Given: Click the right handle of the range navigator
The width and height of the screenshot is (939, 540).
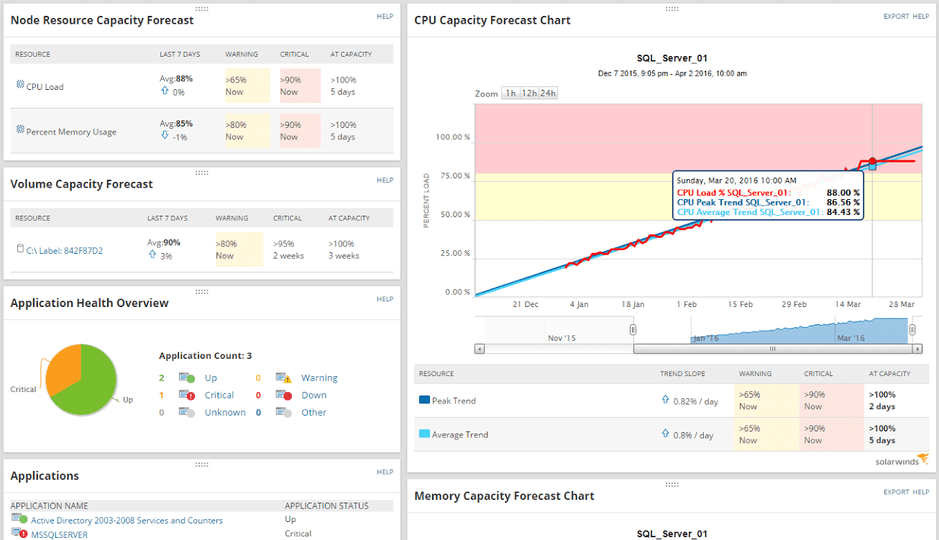Looking at the screenshot, I should click(x=911, y=329).
